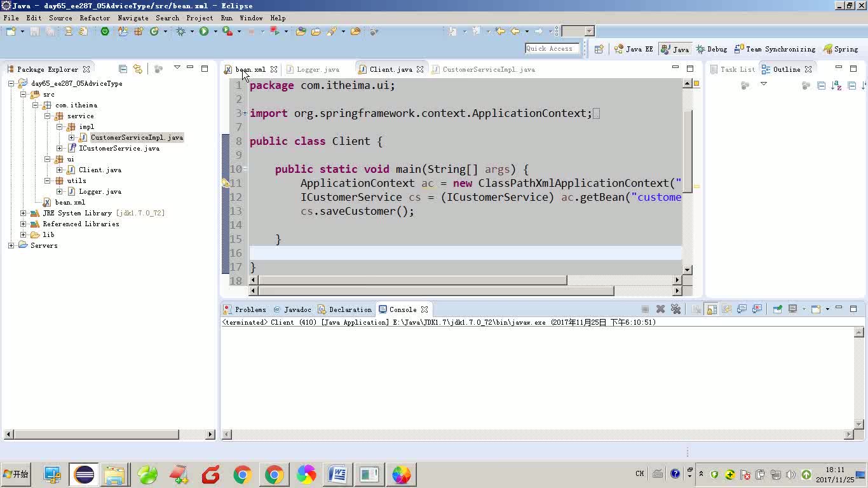Toggle Scroll Lock in Console toolbar
The image size is (868, 488).
point(712,309)
